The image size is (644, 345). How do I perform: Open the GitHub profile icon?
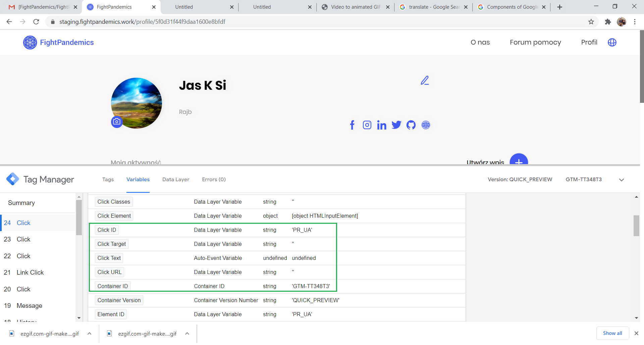point(411,125)
